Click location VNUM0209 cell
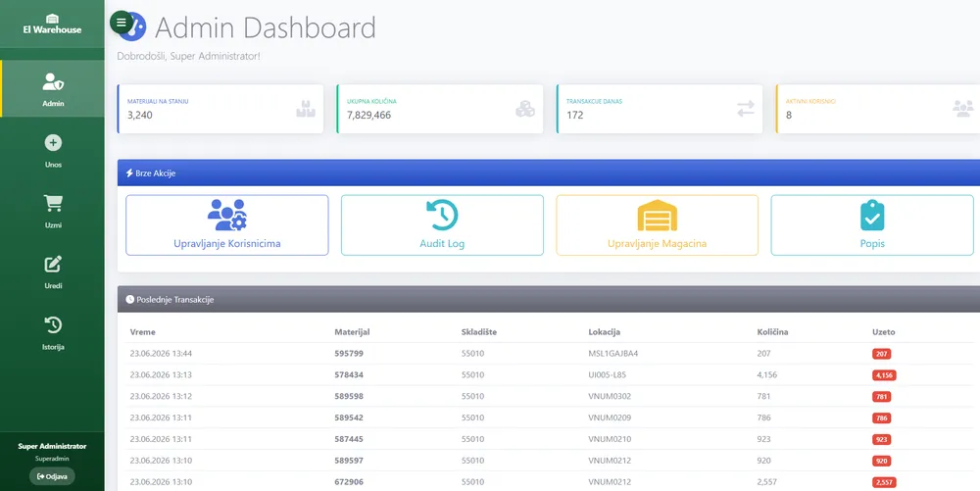Viewport: 980px width, 491px height. (610, 417)
